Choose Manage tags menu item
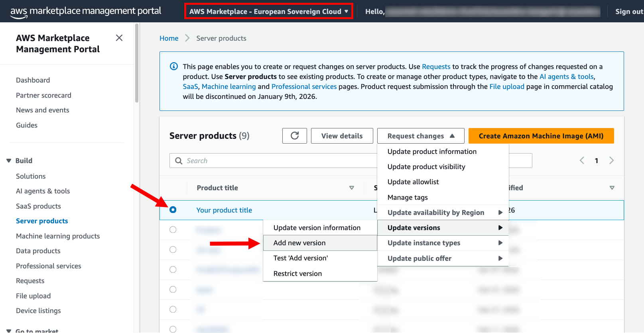This screenshot has height=333, width=644. 408,197
